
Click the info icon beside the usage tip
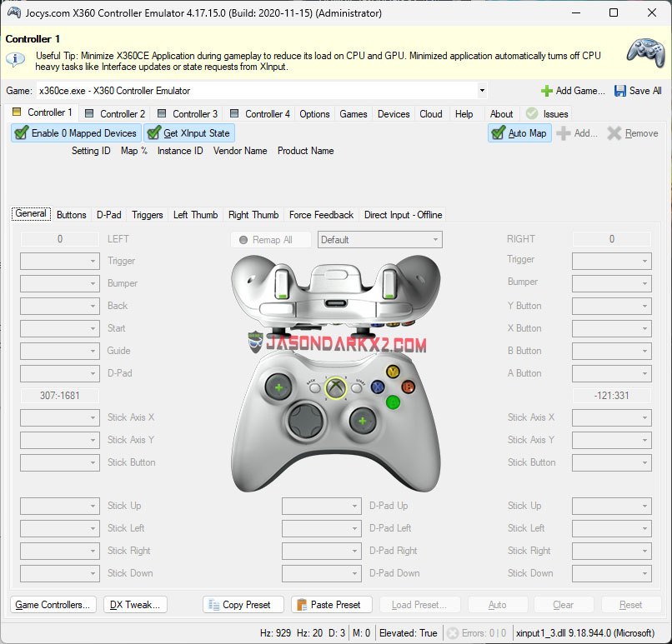pyautogui.click(x=14, y=58)
